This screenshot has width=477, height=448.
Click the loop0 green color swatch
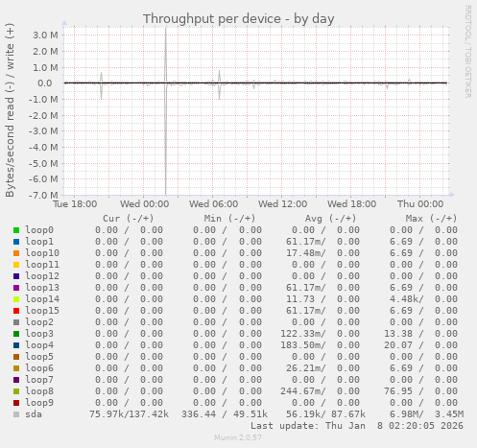(16, 230)
